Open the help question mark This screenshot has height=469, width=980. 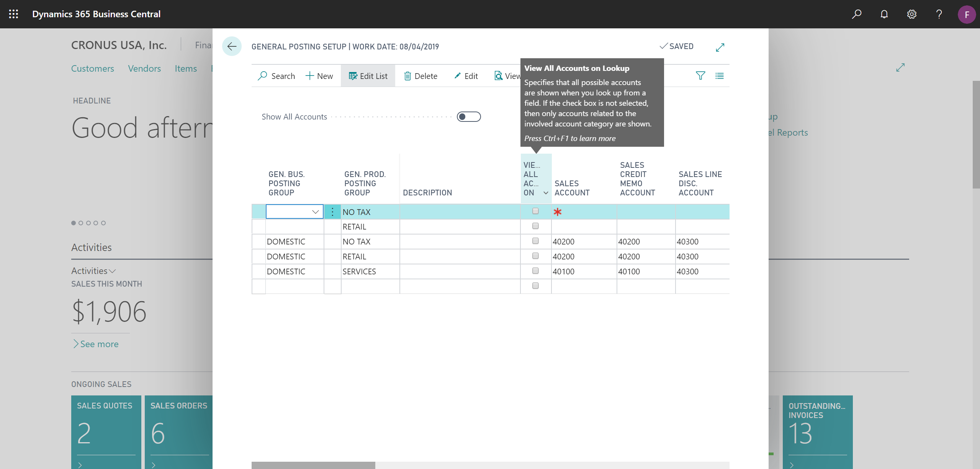tap(939, 14)
